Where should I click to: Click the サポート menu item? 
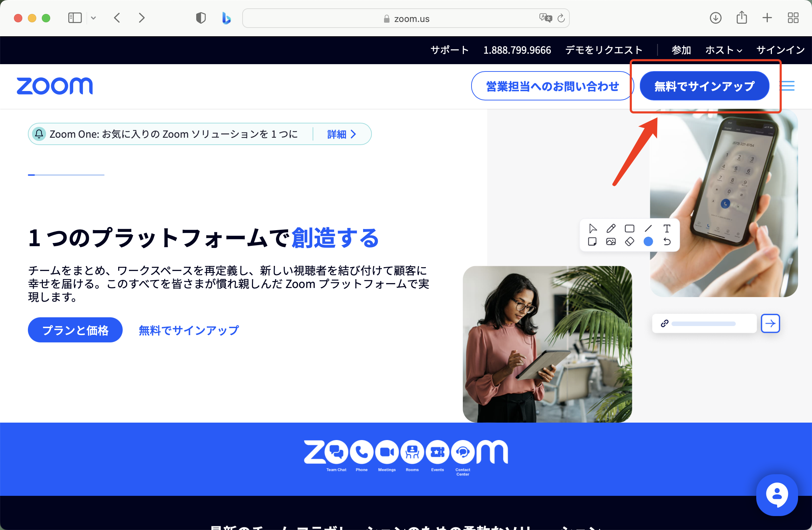tap(449, 49)
